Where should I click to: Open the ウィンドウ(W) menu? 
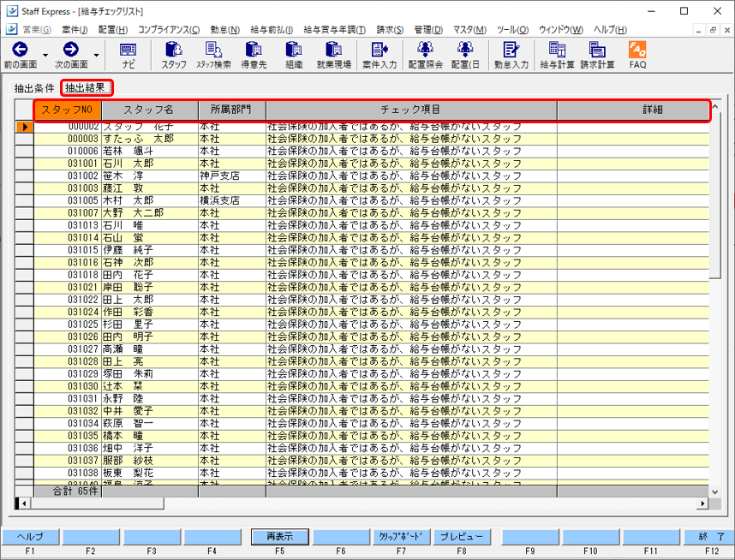(561, 29)
